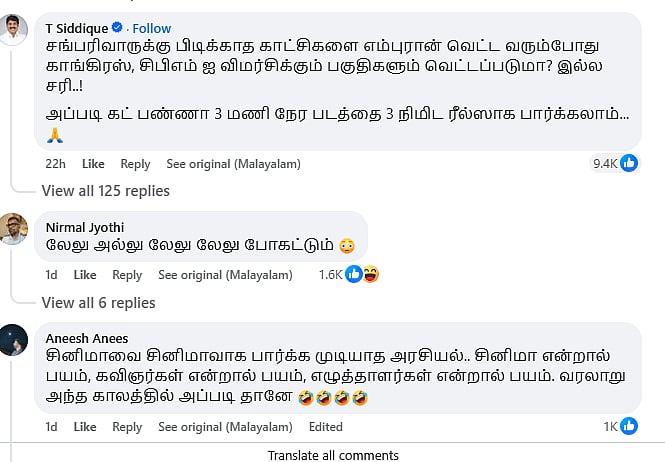Click the Nirmal Jyothi name link
Screen dimensions: 665x462
tap(85, 227)
